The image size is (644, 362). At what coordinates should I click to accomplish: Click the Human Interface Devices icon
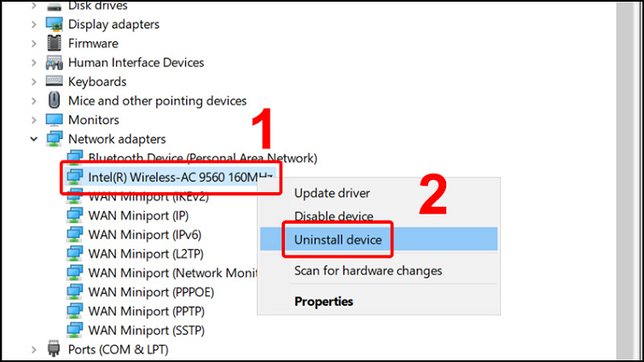pos(54,62)
